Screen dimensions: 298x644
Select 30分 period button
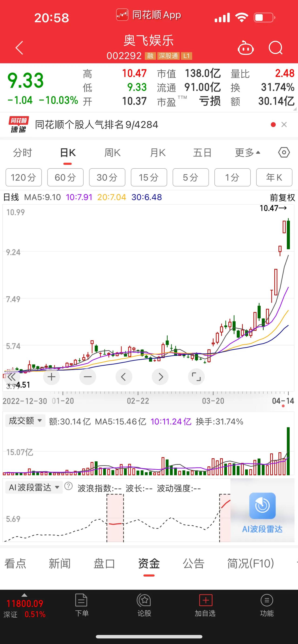(107, 177)
